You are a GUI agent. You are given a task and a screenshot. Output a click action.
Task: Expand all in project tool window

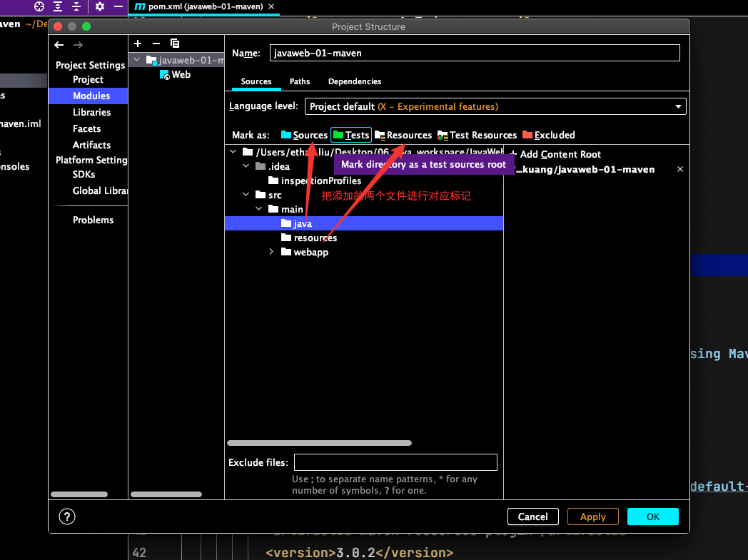click(58, 6)
